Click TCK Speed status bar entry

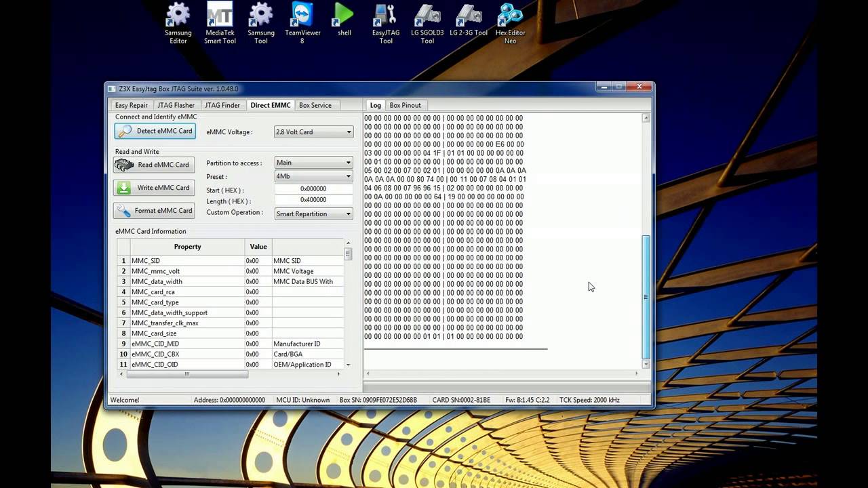coord(589,400)
